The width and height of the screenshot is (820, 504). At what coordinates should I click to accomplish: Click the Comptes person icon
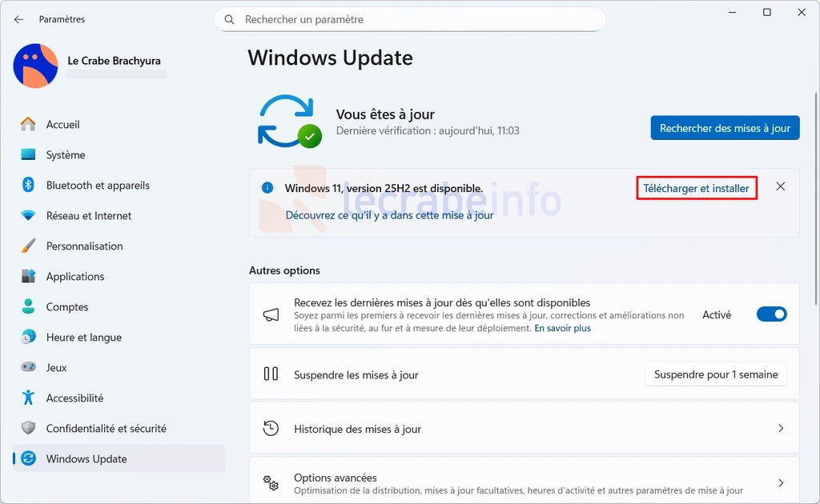(x=28, y=306)
